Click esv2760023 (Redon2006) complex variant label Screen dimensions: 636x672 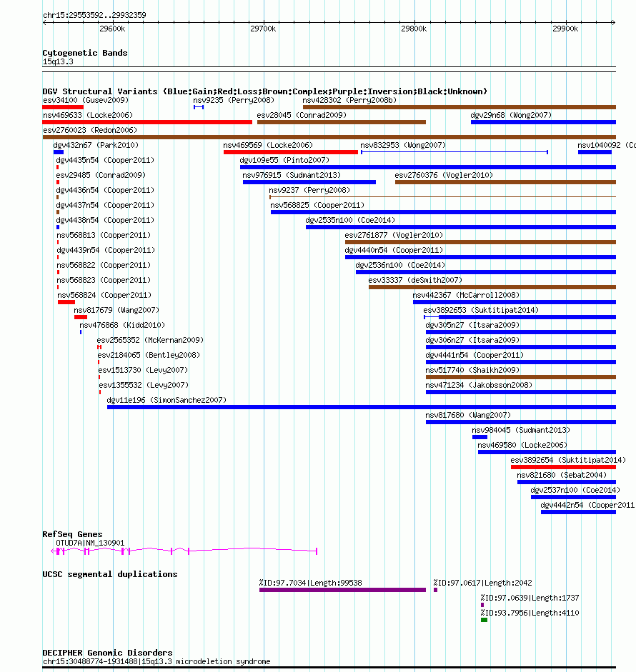(x=90, y=130)
